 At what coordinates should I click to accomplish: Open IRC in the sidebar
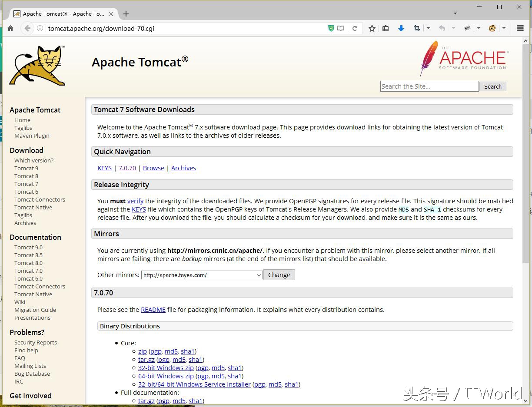tap(19, 381)
